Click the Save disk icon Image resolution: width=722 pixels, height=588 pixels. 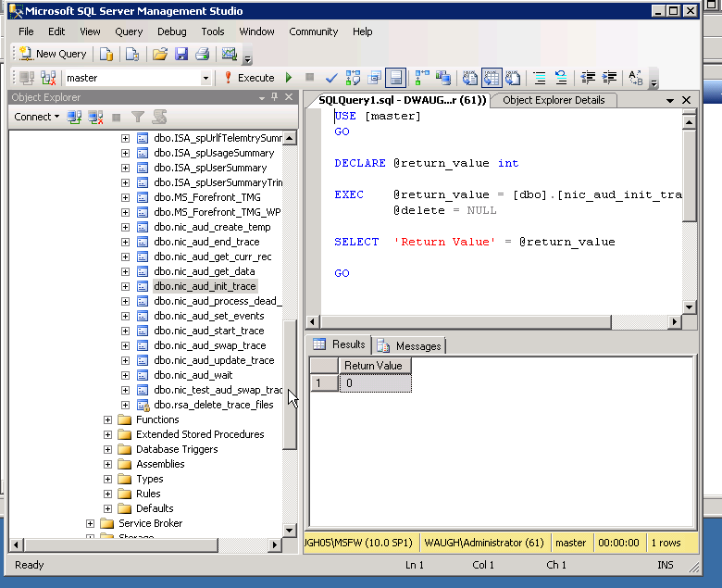[x=181, y=54]
